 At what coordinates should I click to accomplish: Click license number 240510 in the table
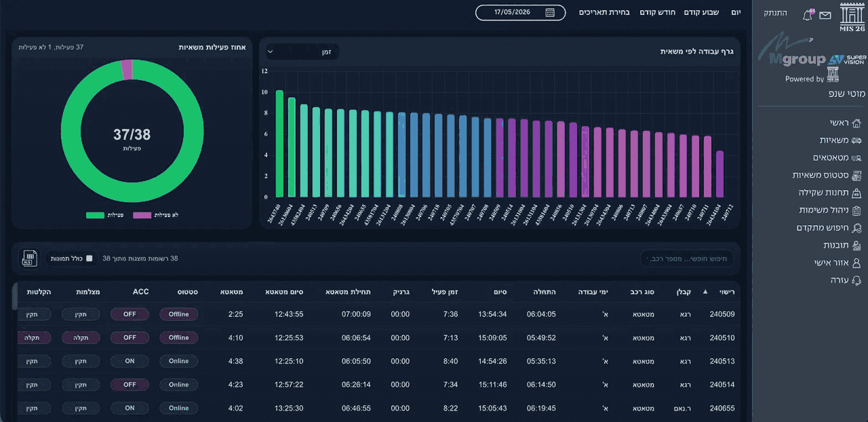tap(722, 338)
